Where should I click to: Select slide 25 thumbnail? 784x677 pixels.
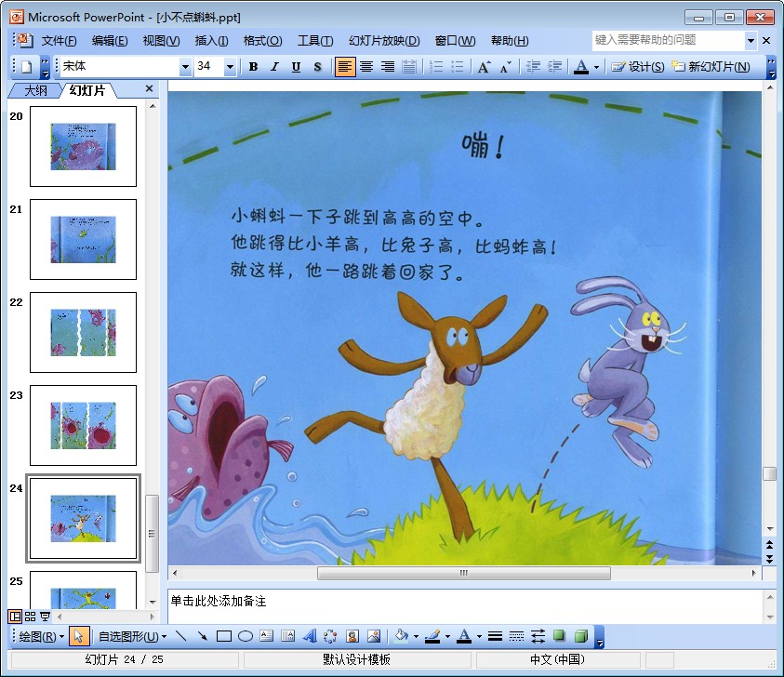(83, 590)
